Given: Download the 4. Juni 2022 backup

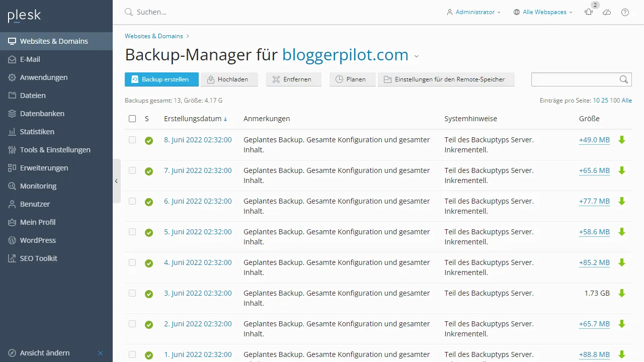Looking at the screenshot, I should click(622, 262).
